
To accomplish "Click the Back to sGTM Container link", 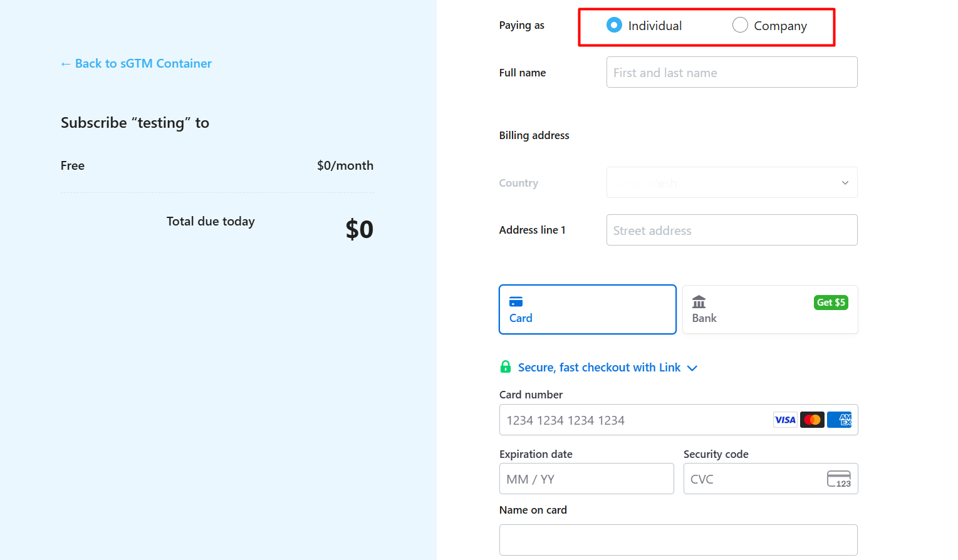I will point(136,63).
